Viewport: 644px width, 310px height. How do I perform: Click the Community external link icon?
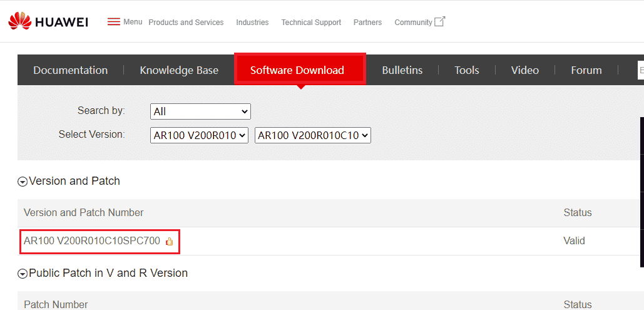pyautogui.click(x=440, y=21)
